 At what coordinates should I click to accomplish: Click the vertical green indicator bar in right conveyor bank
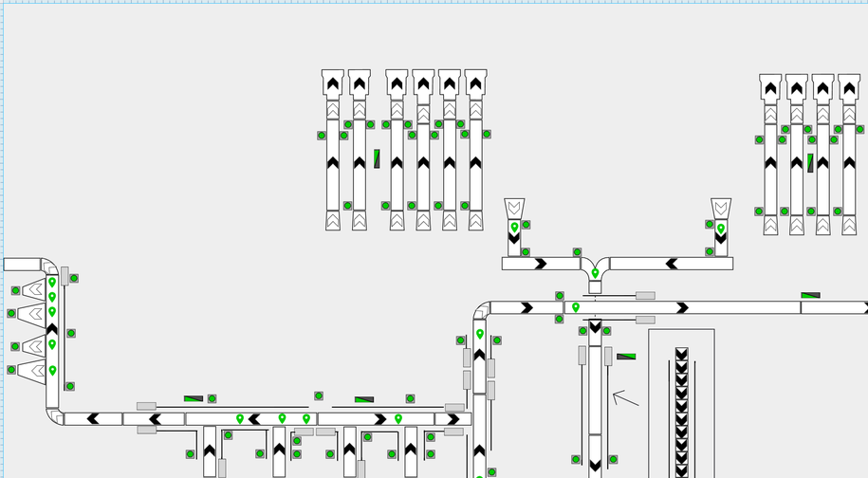810,163
